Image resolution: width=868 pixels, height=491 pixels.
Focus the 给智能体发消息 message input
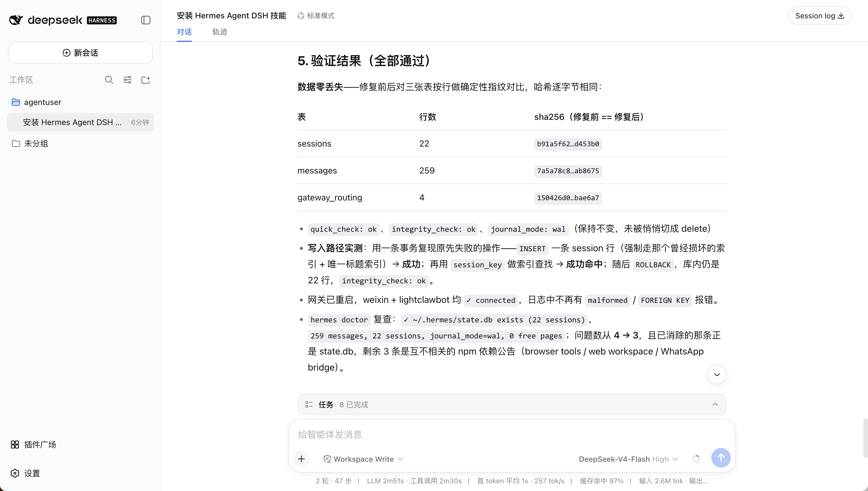point(511,434)
